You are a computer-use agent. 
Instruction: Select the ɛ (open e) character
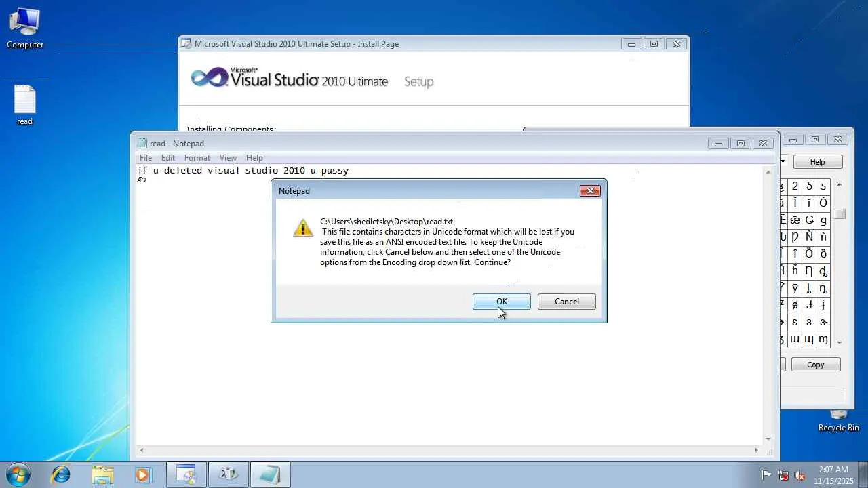coord(795,323)
